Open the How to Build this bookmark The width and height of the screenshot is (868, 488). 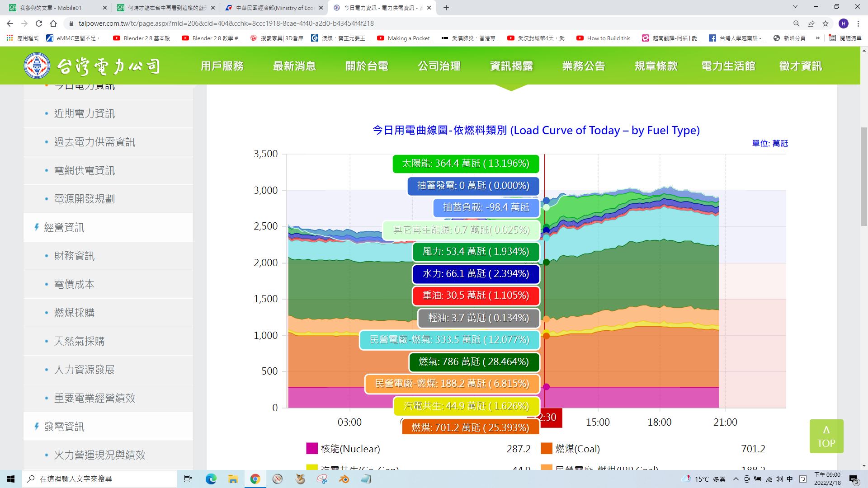point(605,38)
